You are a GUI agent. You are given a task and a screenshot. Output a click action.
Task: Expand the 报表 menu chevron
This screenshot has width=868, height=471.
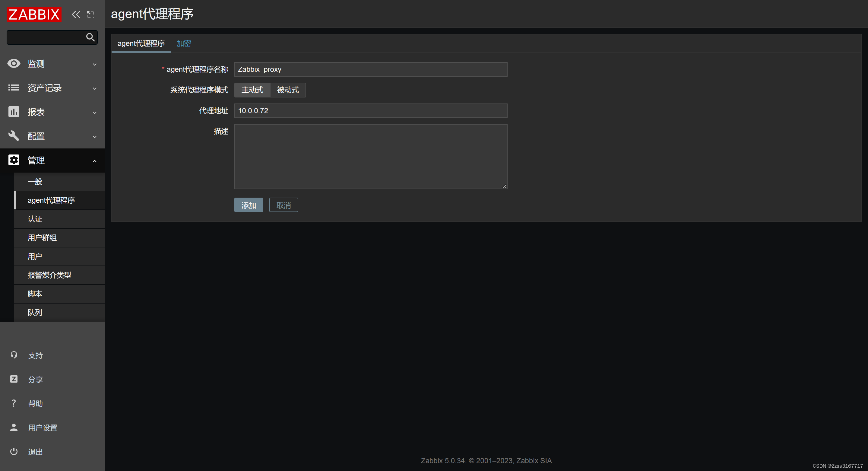click(95, 113)
